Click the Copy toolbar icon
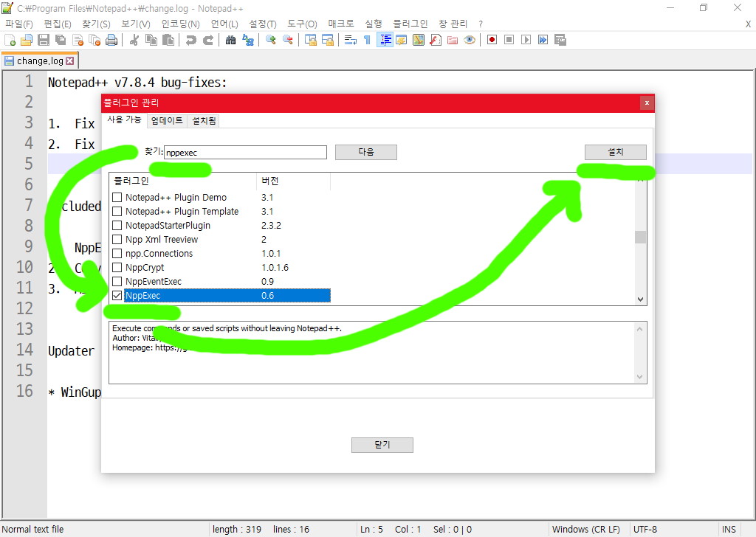 coord(151,40)
